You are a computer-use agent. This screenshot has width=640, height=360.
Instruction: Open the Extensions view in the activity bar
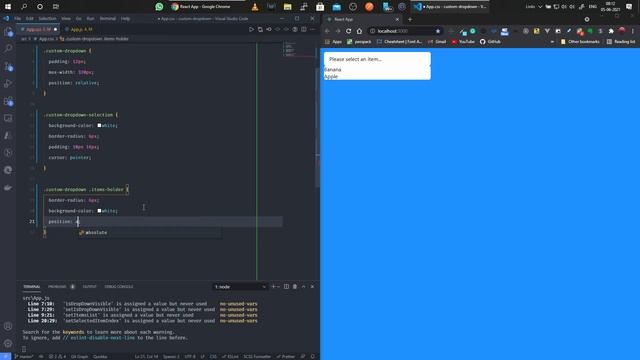coord(8,101)
